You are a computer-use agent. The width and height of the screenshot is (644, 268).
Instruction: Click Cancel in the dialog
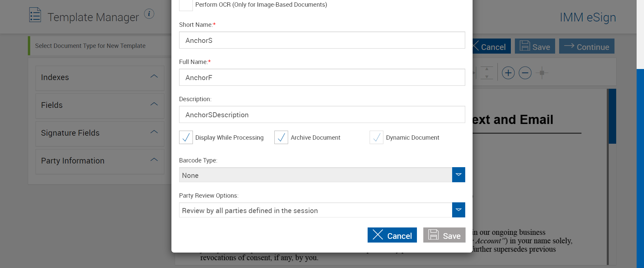pyautogui.click(x=392, y=235)
